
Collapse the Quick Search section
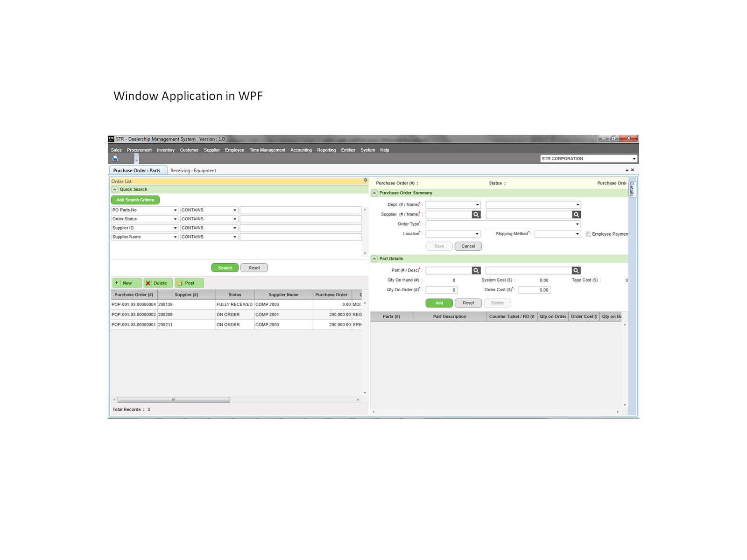click(115, 189)
